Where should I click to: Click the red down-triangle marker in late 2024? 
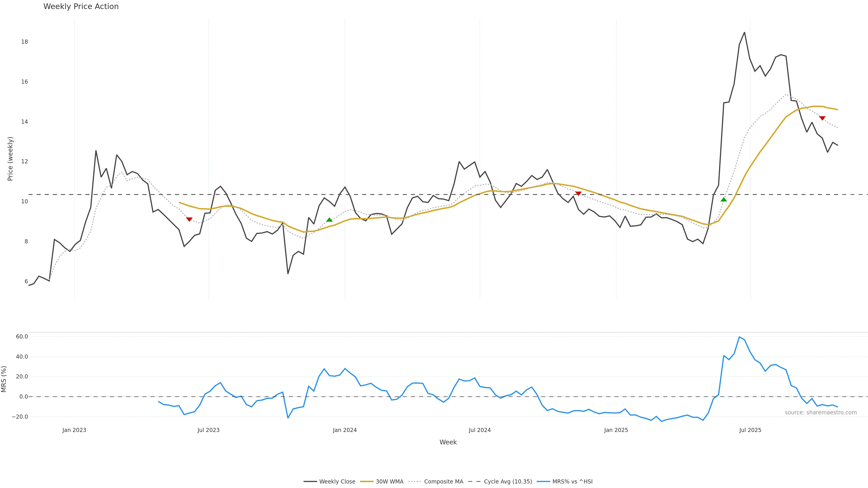578,193
